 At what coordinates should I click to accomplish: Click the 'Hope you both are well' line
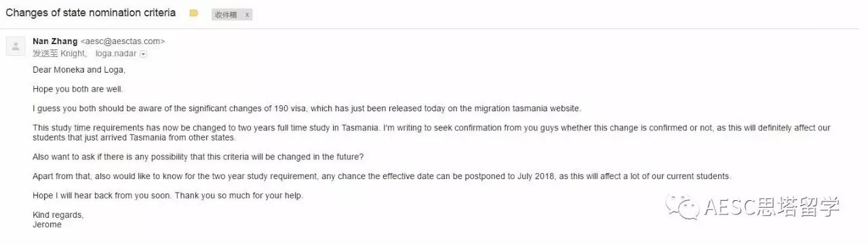[x=78, y=89]
